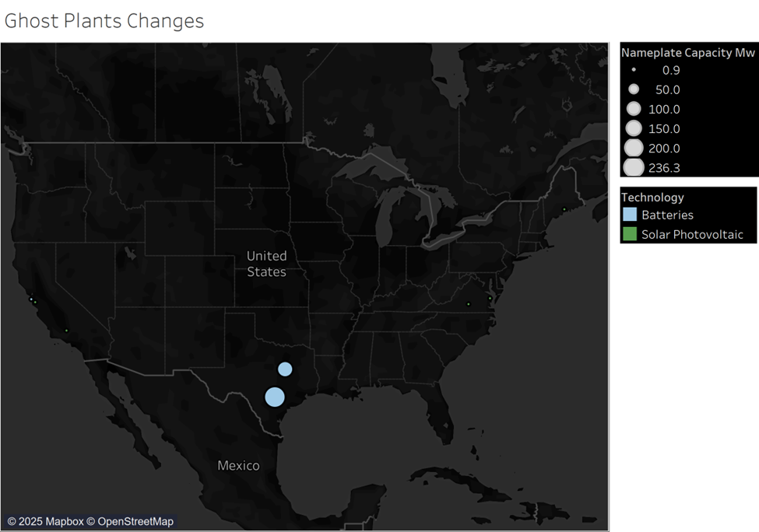The width and height of the screenshot is (759, 532).
Task: Click the Nameplate Capacity Mw legend header
Action: pos(687,52)
